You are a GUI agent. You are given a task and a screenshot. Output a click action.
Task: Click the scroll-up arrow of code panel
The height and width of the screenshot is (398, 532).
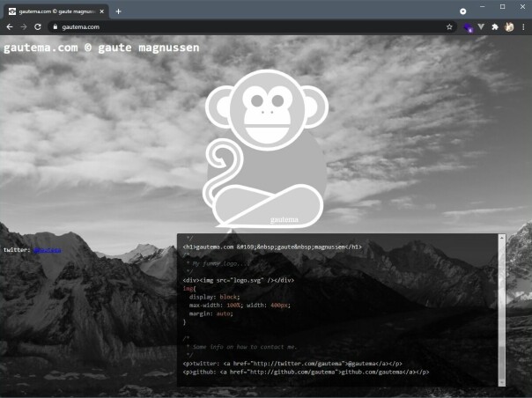point(502,239)
